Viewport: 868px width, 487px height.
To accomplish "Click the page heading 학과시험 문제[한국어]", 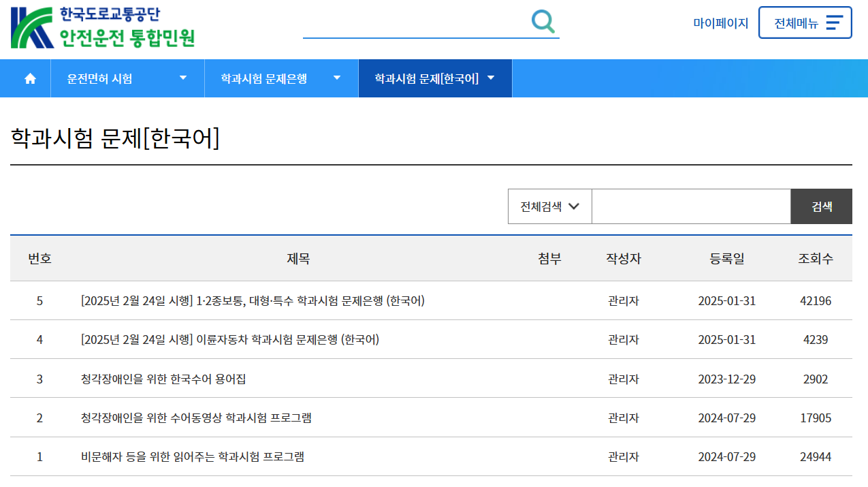I will pyautogui.click(x=115, y=138).
